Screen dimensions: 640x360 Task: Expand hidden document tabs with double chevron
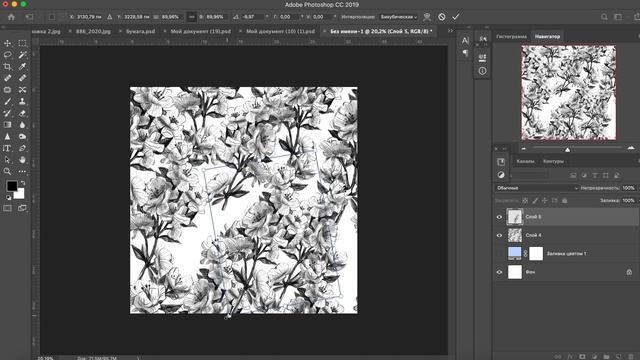(x=450, y=31)
